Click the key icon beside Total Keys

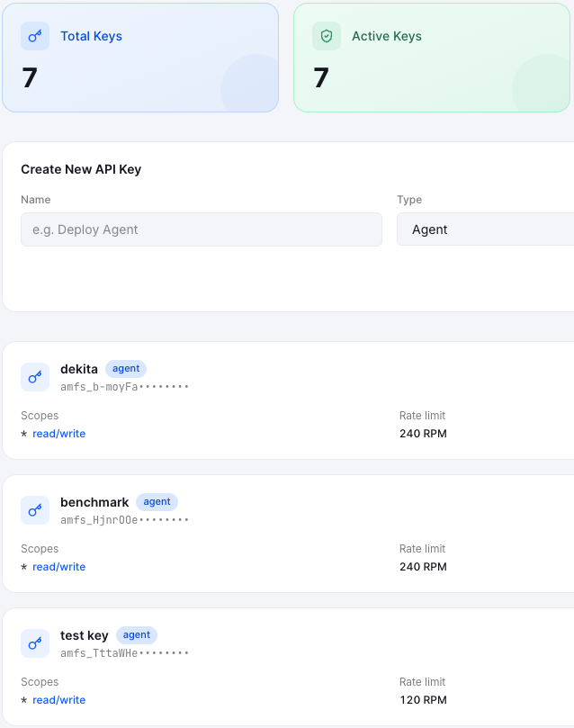pyautogui.click(x=35, y=36)
